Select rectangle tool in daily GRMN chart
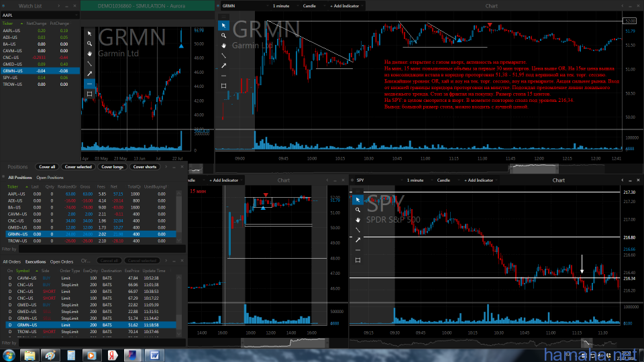644x362 pixels. tap(89, 94)
